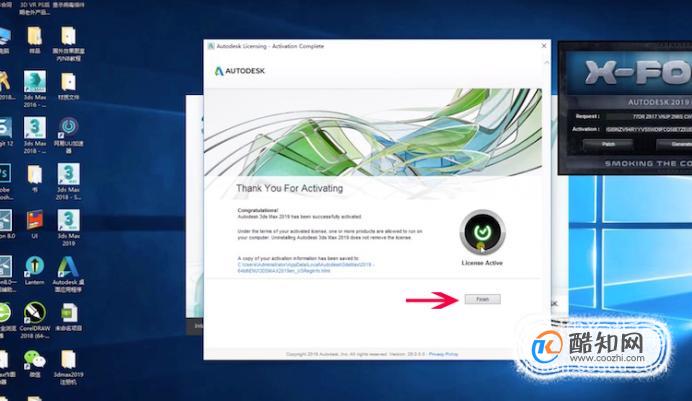Click the Activation field in the X-Force window
The width and height of the screenshot is (692, 401).
pos(649,129)
